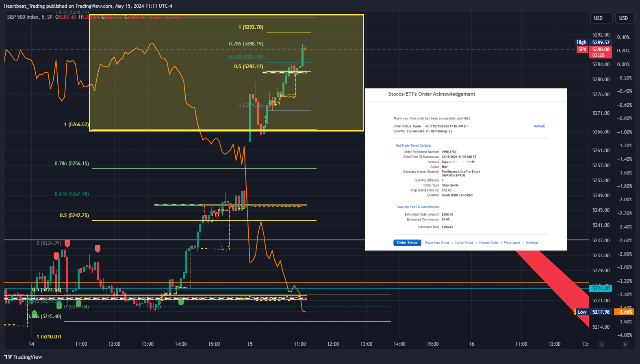This screenshot has width=640, height=364.
Task: Click the Stocks/ETFs Order Acknowledgement heading
Action: [432, 94]
